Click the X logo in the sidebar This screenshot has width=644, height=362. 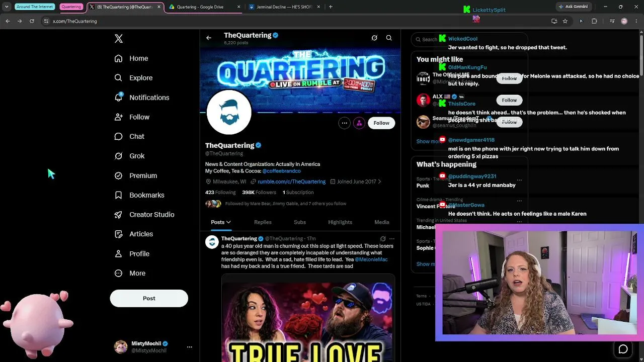119,39
